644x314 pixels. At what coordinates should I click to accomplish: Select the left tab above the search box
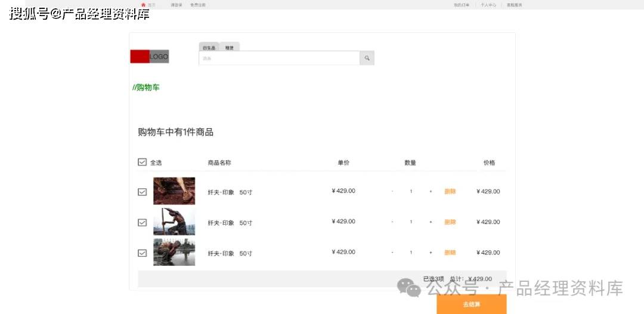[209, 47]
